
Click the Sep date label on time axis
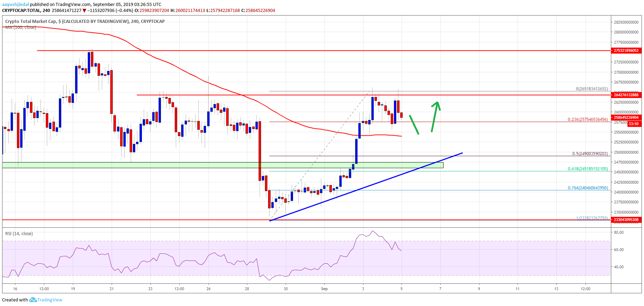(324, 289)
